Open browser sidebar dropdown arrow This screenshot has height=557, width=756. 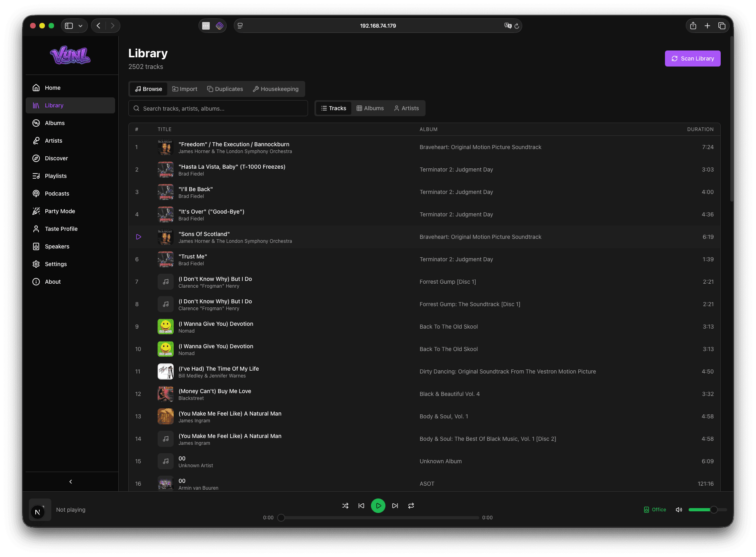81,26
